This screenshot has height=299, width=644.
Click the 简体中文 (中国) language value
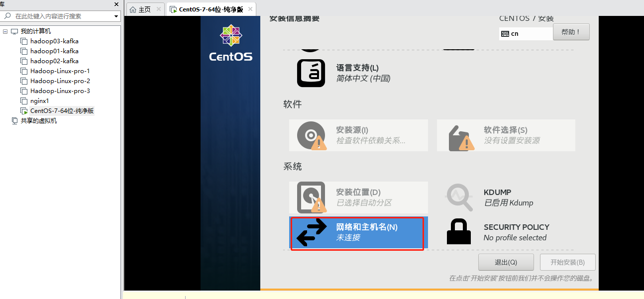click(x=363, y=79)
